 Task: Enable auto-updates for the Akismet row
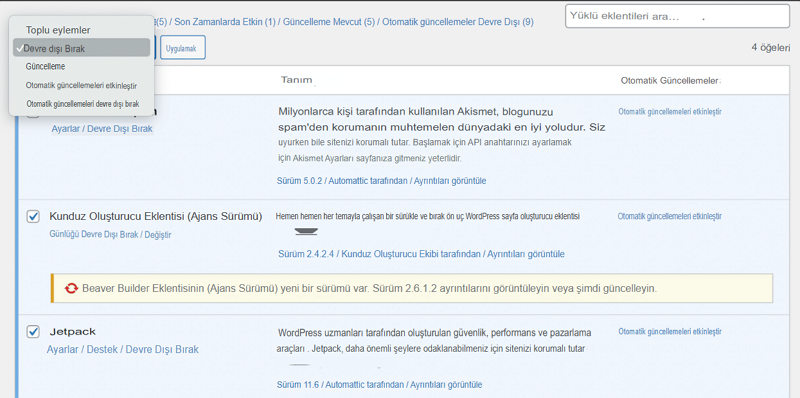click(x=670, y=112)
